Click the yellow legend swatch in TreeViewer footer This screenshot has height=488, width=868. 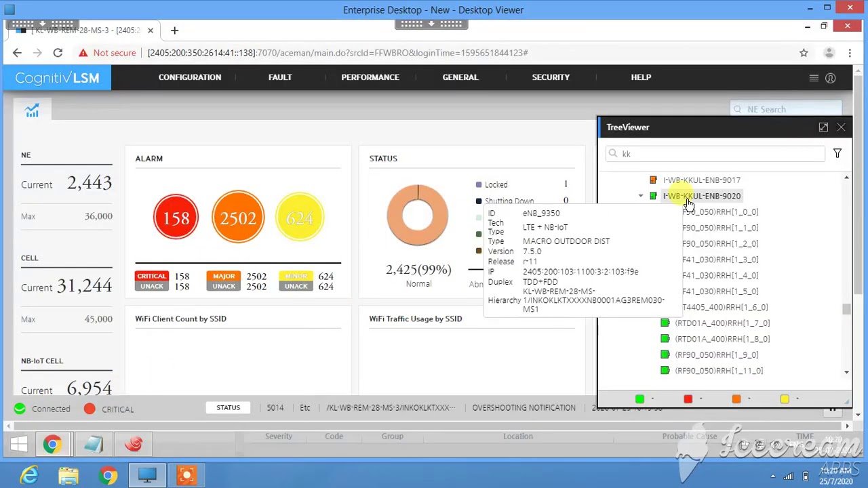click(785, 399)
